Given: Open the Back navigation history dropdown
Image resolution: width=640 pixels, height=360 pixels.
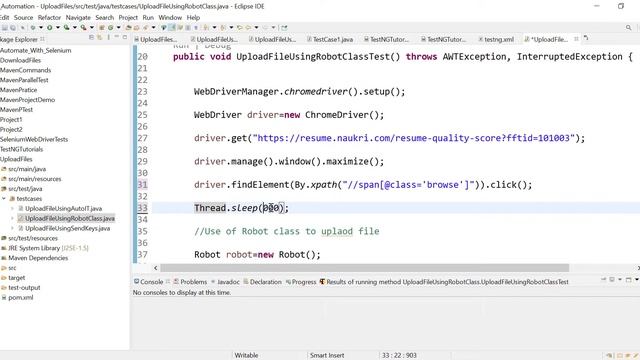Looking at the screenshot, I should tap(256, 27).
